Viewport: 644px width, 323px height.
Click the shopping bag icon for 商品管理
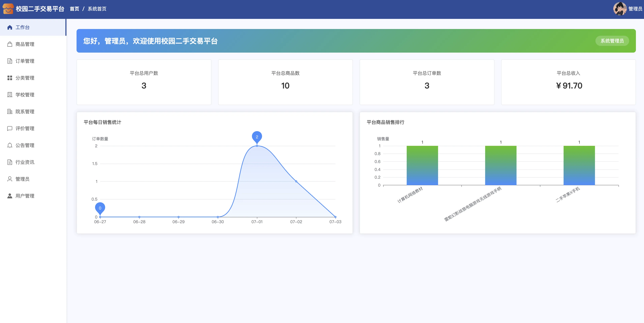[10, 44]
